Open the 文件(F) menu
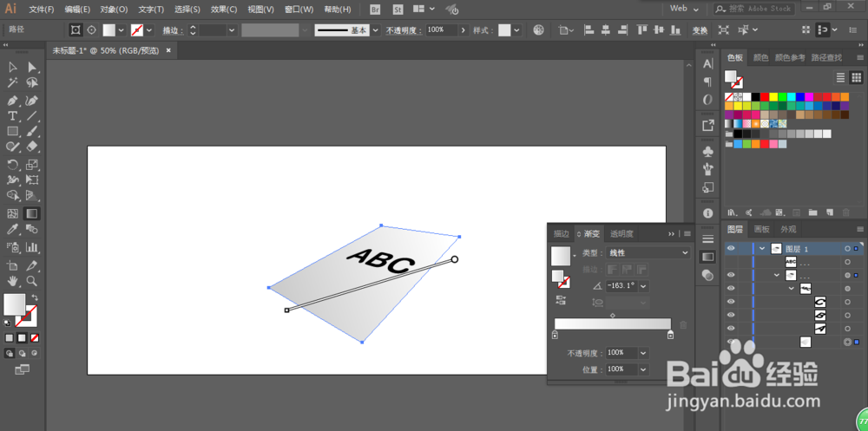Image resolution: width=868 pixels, height=431 pixels. pyautogui.click(x=42, y=10)
